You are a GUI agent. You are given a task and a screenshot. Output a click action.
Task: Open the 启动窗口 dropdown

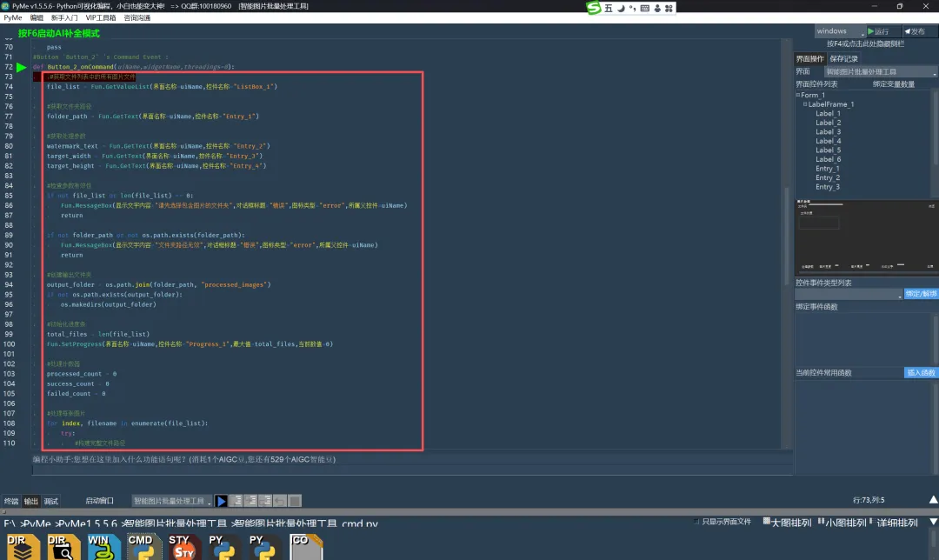click(172, 501)
